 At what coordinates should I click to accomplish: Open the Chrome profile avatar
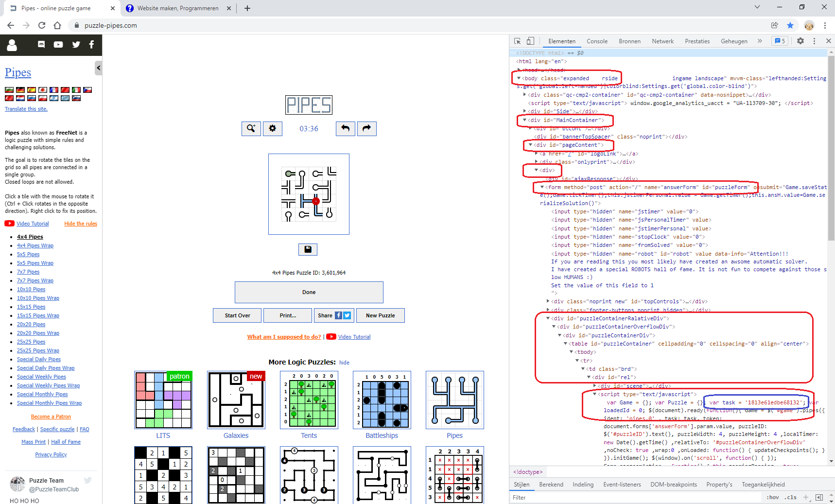pyautogui.click(x=809, y=25)
